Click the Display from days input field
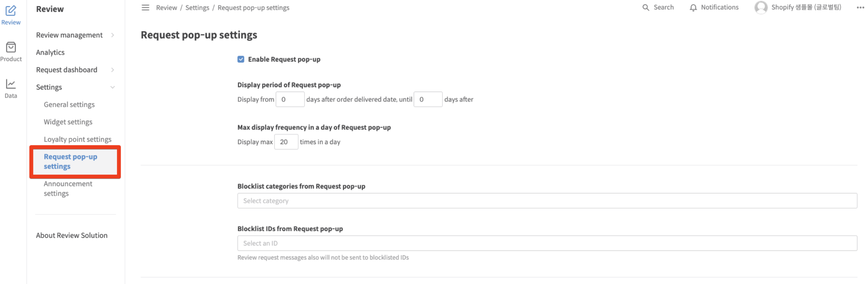 click(x=290, y=99)
